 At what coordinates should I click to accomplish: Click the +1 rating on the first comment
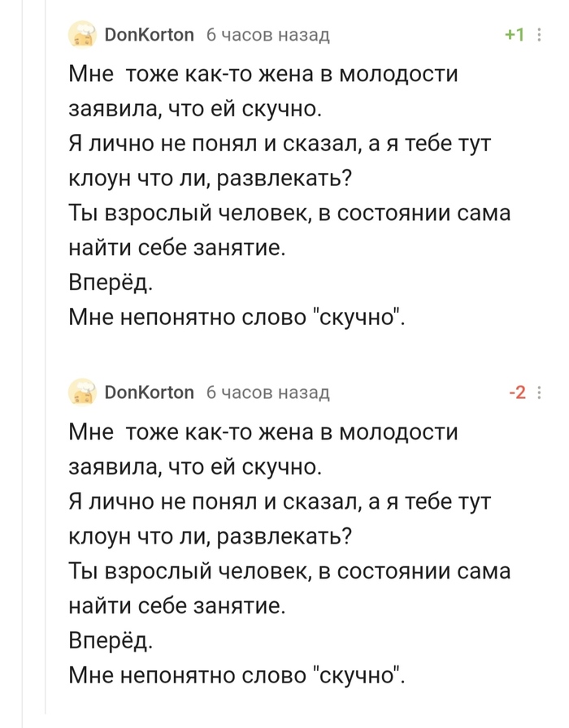(514, 34)
